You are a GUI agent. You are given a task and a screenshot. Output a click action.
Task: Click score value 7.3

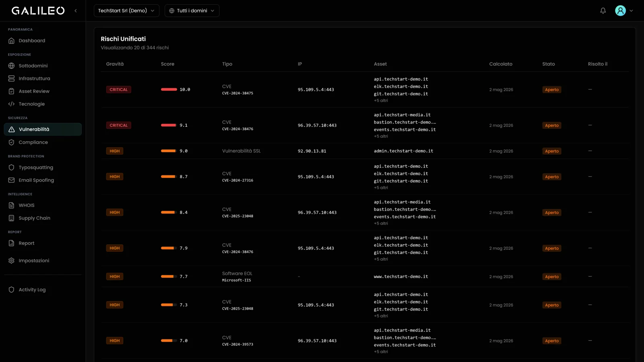coord(184,305)
